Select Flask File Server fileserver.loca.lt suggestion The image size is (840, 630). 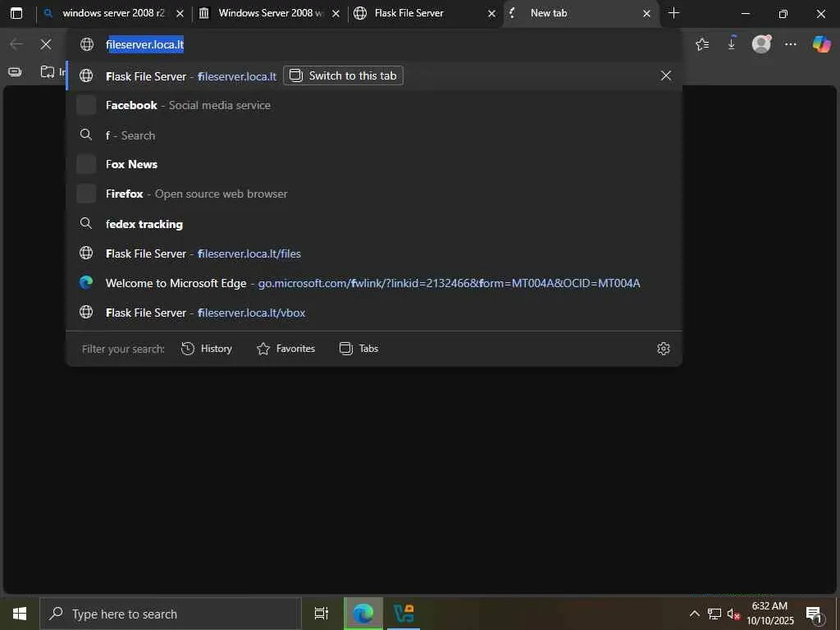(x=374, y=76)
